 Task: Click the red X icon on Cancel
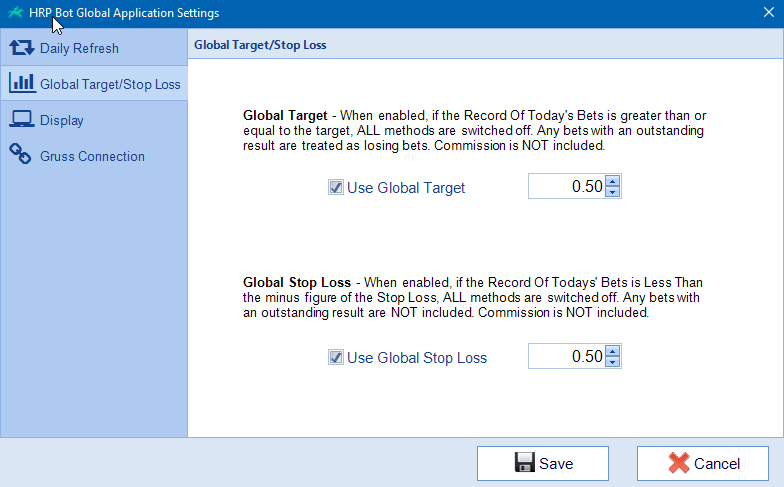pos(678,463)
